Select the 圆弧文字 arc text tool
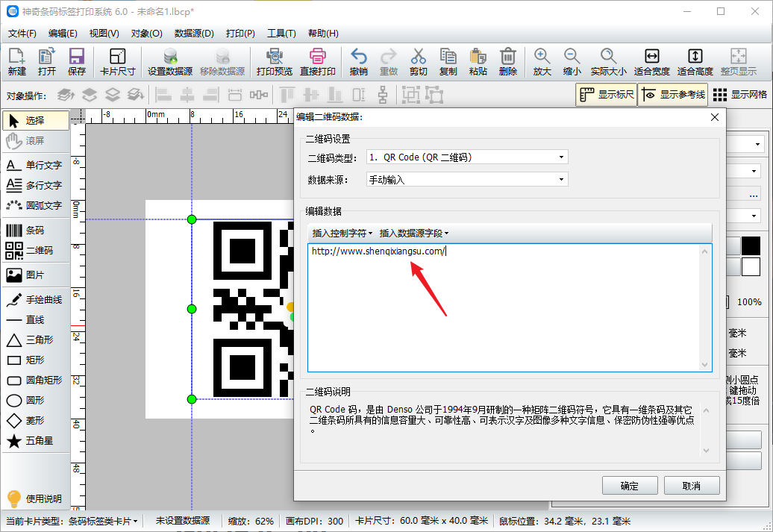 35,205
